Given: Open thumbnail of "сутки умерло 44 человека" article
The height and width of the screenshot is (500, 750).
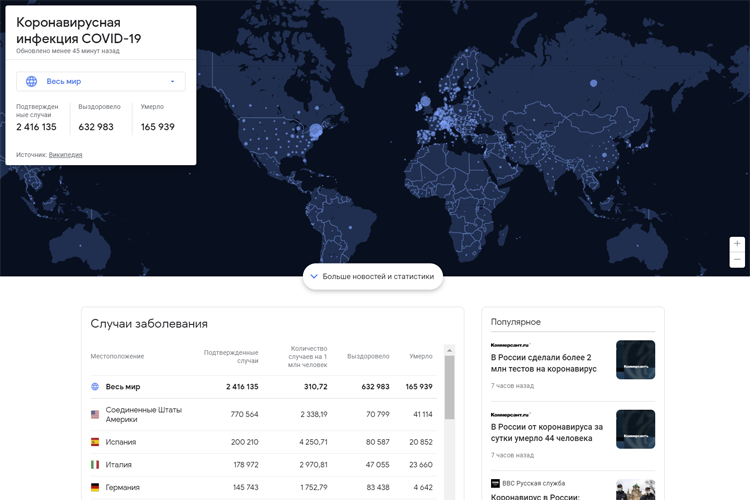Looking at the screenshot, I should [636, 429].
